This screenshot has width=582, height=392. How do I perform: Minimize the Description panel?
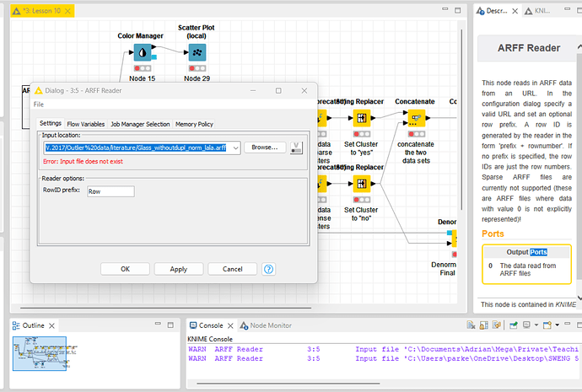click(567, 9)
